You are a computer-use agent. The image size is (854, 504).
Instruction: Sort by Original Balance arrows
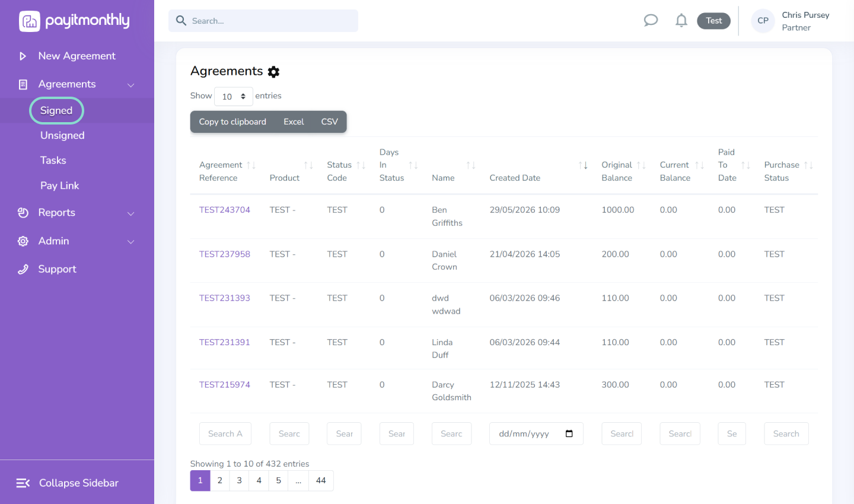point(641,165)
